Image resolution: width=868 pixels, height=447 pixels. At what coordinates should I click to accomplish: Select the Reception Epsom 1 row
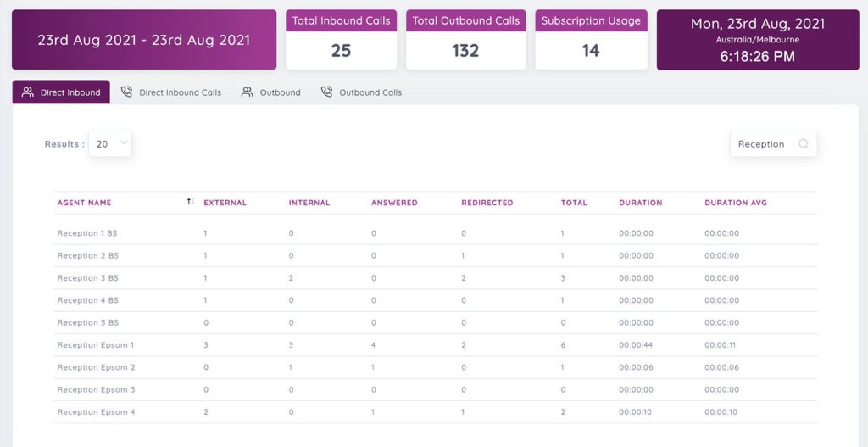click(x=96, y=345)
